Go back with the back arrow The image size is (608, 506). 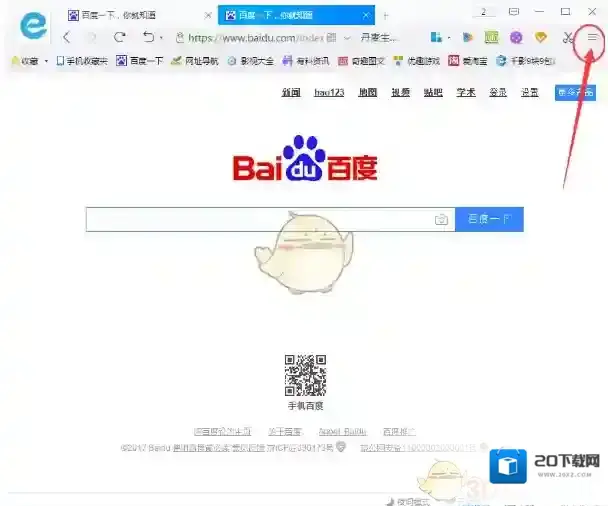click(67, 38)
